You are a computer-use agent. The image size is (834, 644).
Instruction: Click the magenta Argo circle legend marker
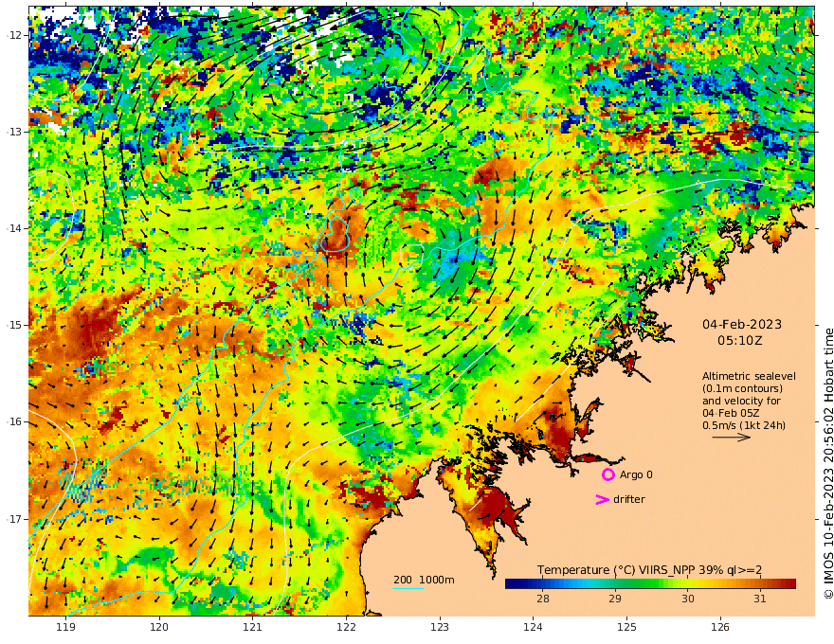(x=607, y=474)
